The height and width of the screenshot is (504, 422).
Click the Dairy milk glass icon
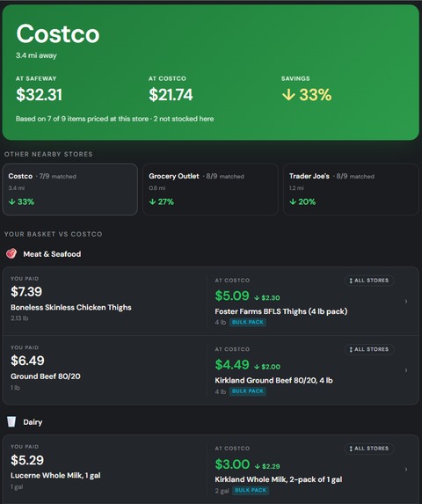point(11,421)
